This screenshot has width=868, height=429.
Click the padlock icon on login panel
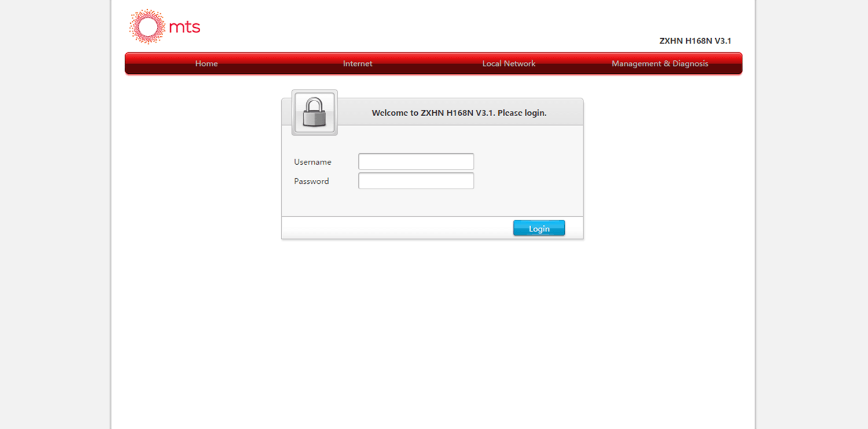pyautogui.click(x=314, y=112)
